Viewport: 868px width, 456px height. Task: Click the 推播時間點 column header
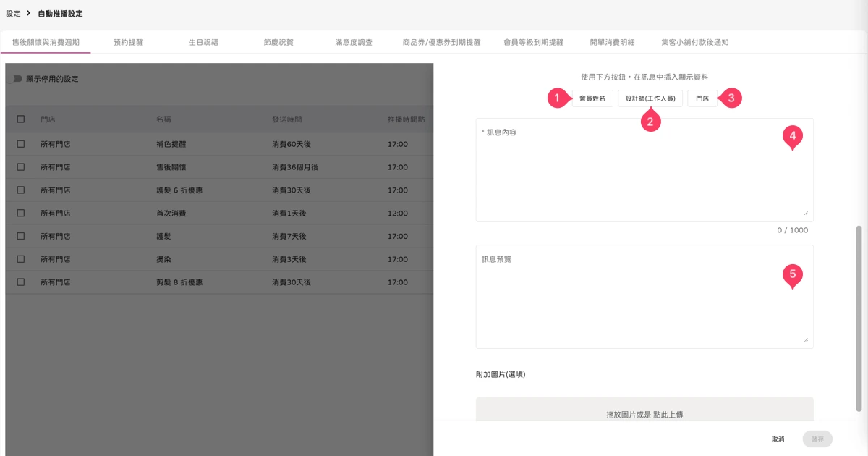[x=406, y=119]
